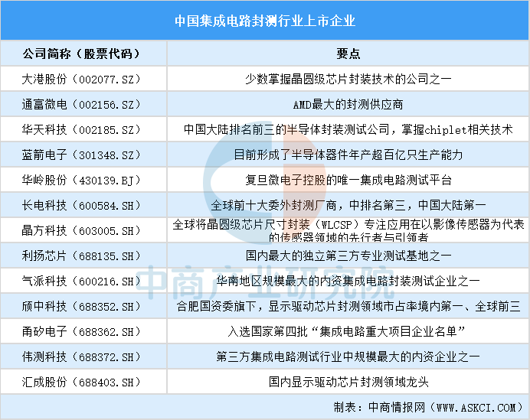Select text 入选国家第四批“集成电路重大项目企业名单”
Screen dimensions: 530x420
click(x=348, y=331)
